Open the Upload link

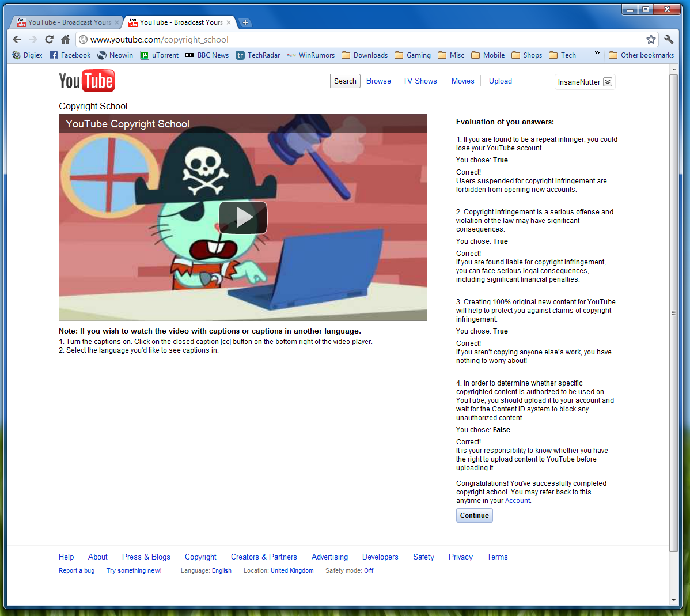pos(501,81)
